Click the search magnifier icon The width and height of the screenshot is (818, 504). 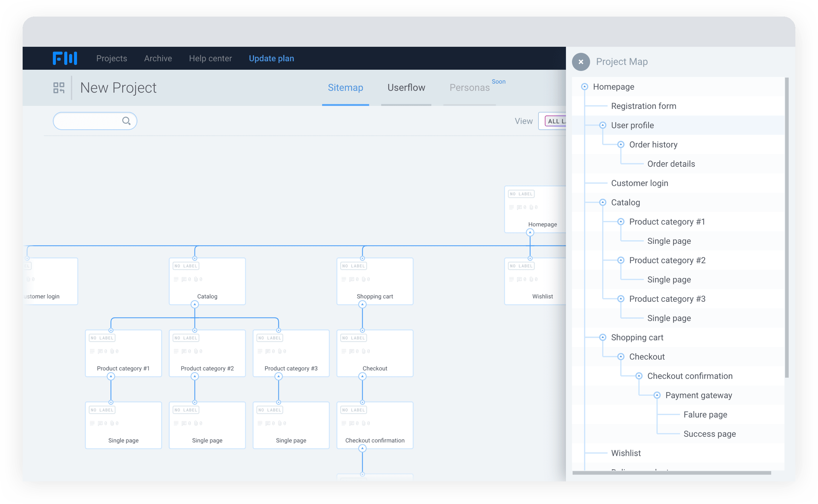coord(126,121)
